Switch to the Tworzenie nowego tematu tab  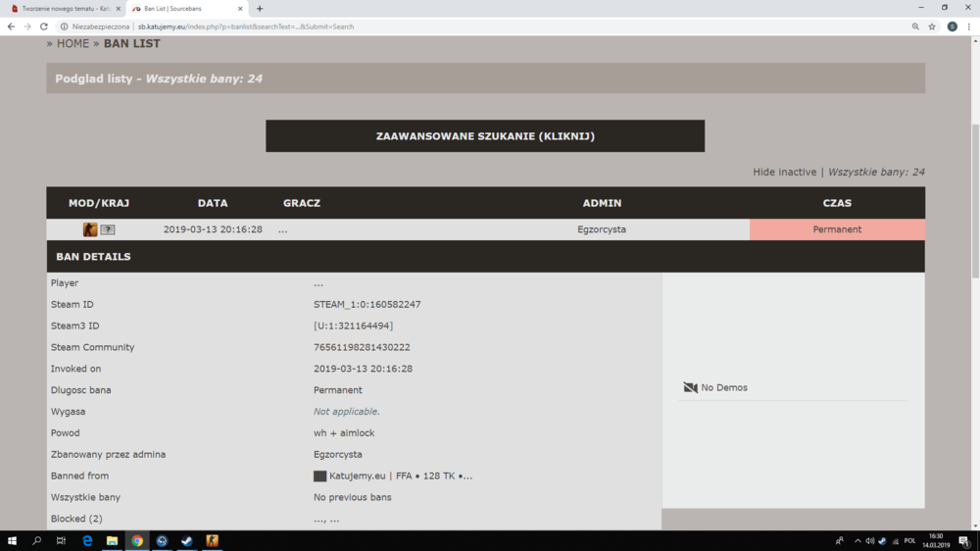pos(63,9)
